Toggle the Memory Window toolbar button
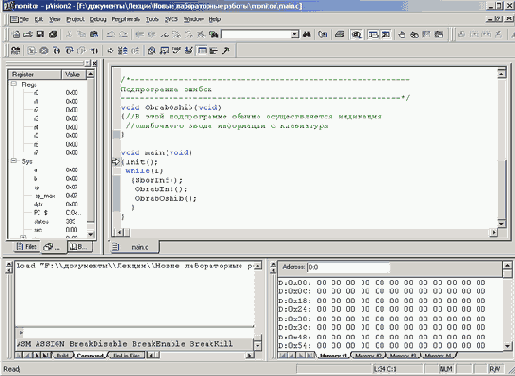Viewport: 515px width, 376px height. [202, 50]
